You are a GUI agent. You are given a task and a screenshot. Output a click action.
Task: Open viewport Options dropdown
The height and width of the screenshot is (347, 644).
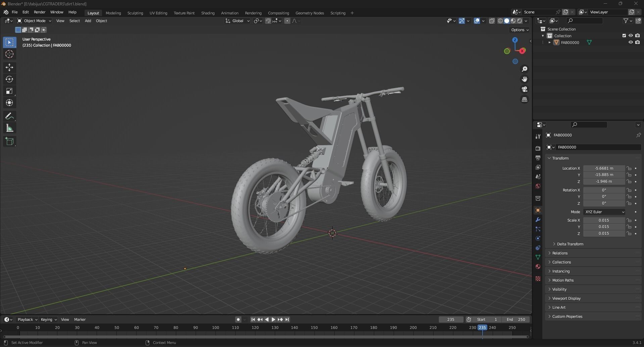pyautogui.click(x=520, y=30)
